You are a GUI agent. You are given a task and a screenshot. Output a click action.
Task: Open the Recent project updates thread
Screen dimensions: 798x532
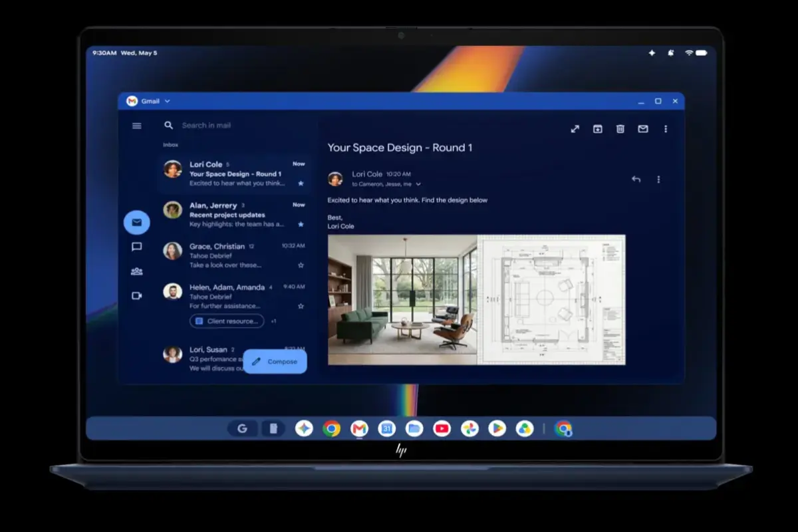coord(234,215)
